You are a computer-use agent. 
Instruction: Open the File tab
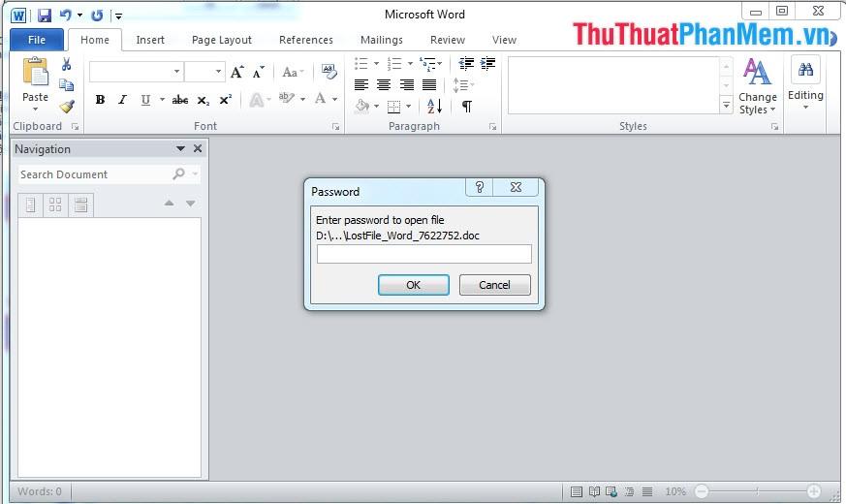37,40
